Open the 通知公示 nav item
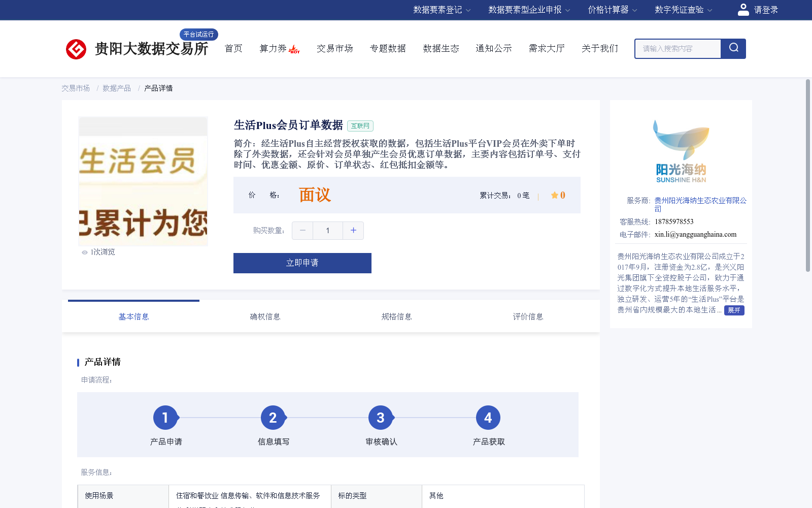 pos(494,49)
